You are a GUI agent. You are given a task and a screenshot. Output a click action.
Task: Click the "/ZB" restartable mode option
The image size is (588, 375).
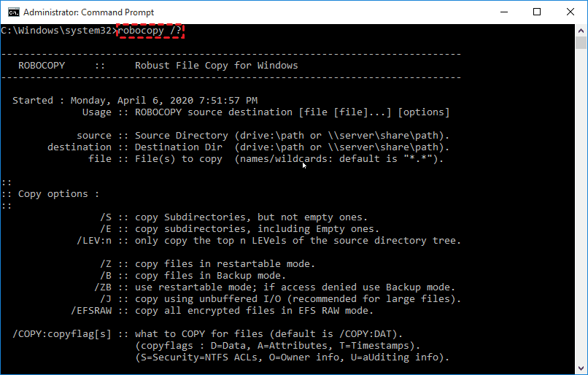pos(103,287)
